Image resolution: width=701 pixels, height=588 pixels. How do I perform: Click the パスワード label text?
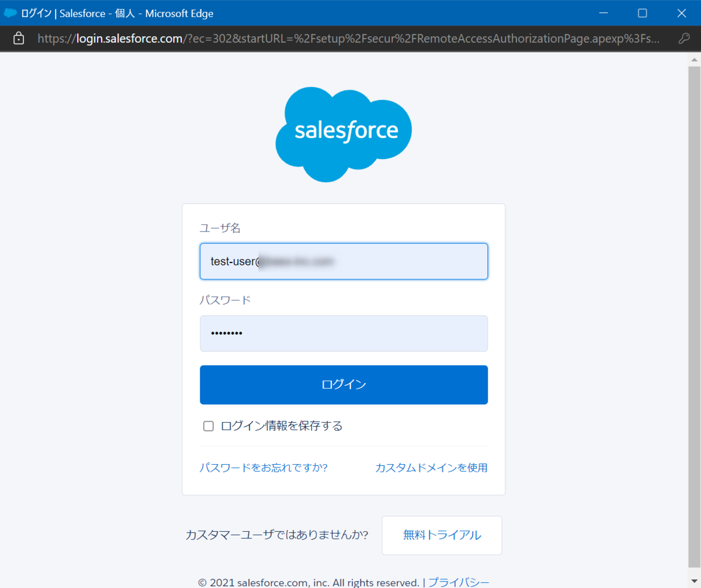(x=225, y=300)
